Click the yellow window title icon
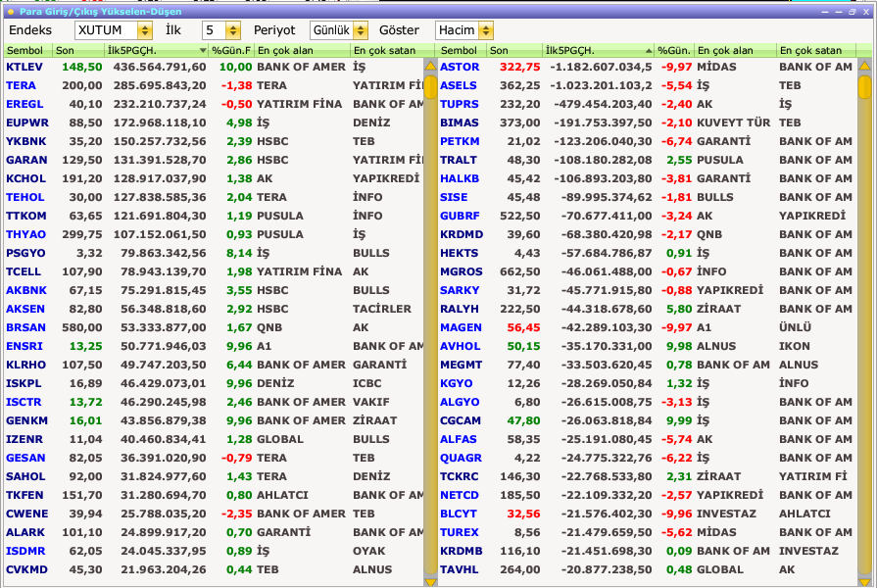 (x=11, y=11)
